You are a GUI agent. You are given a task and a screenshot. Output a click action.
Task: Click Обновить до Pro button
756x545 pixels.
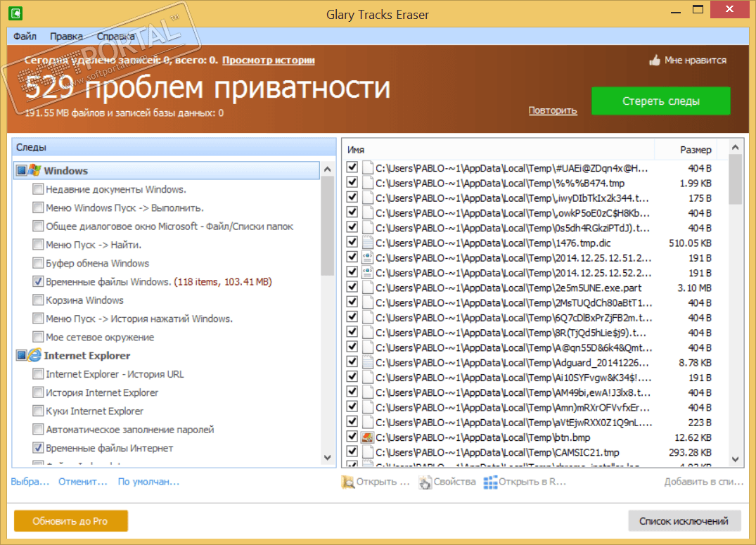click(x=71, y=521)
